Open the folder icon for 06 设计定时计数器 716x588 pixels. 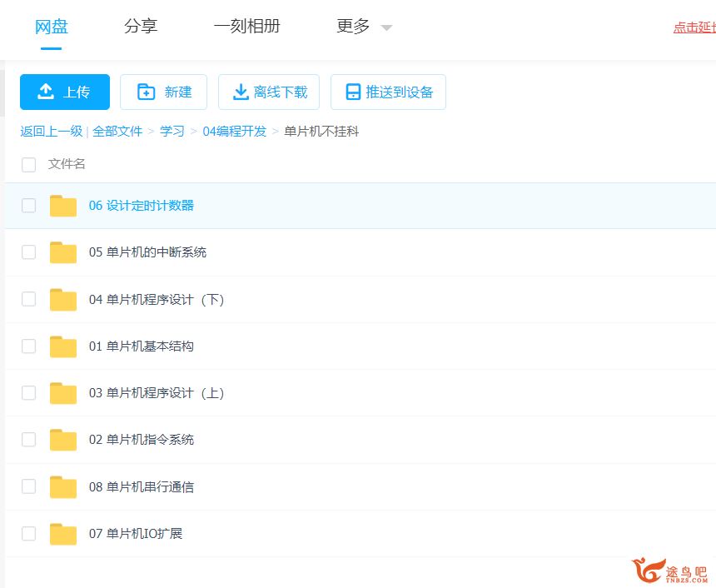pos(63,206)
